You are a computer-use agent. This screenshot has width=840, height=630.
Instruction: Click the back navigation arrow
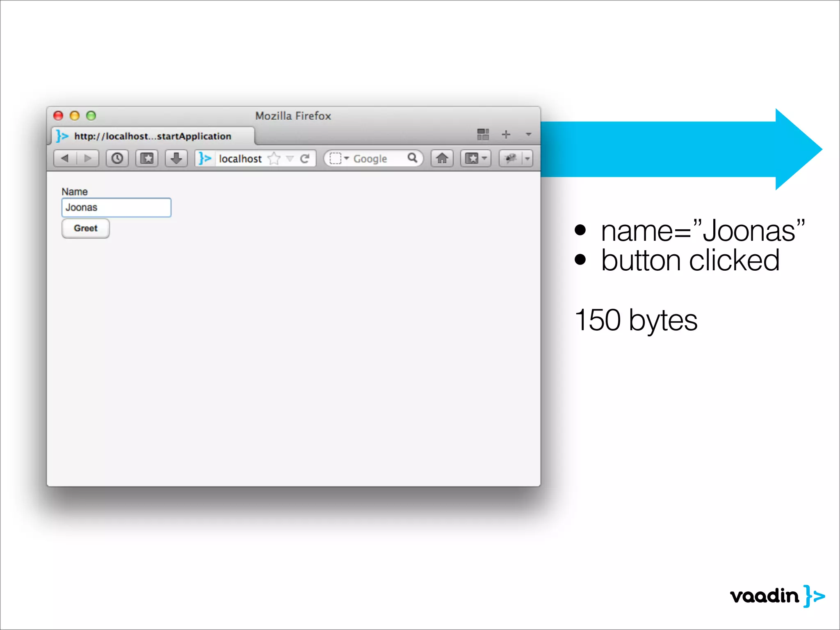pos(65,158)
